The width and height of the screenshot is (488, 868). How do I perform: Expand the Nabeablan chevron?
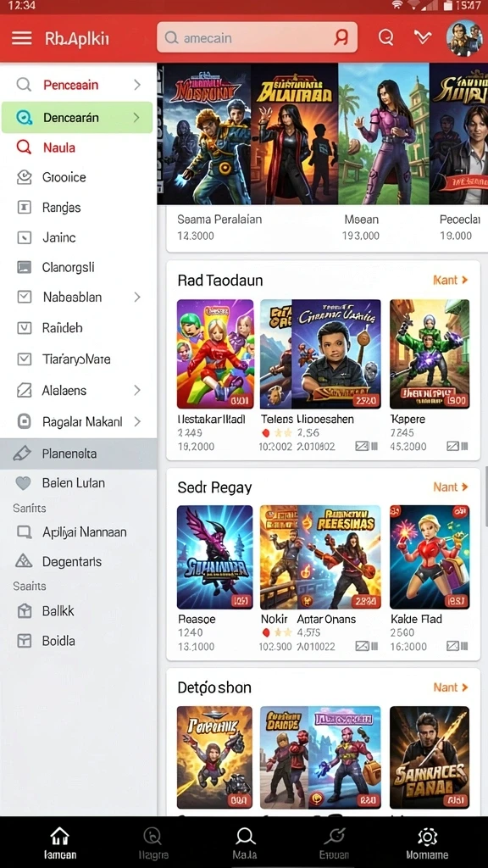point(137,298)
